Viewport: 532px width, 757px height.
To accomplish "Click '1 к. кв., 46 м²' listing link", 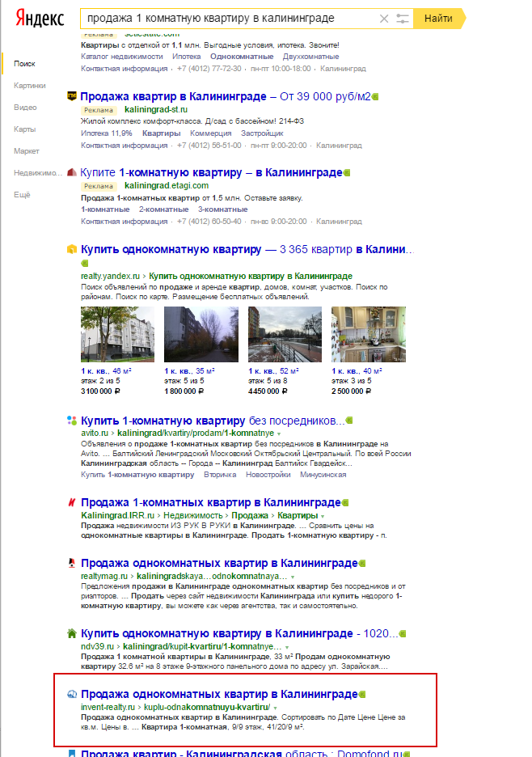I will tap(106, 370).
